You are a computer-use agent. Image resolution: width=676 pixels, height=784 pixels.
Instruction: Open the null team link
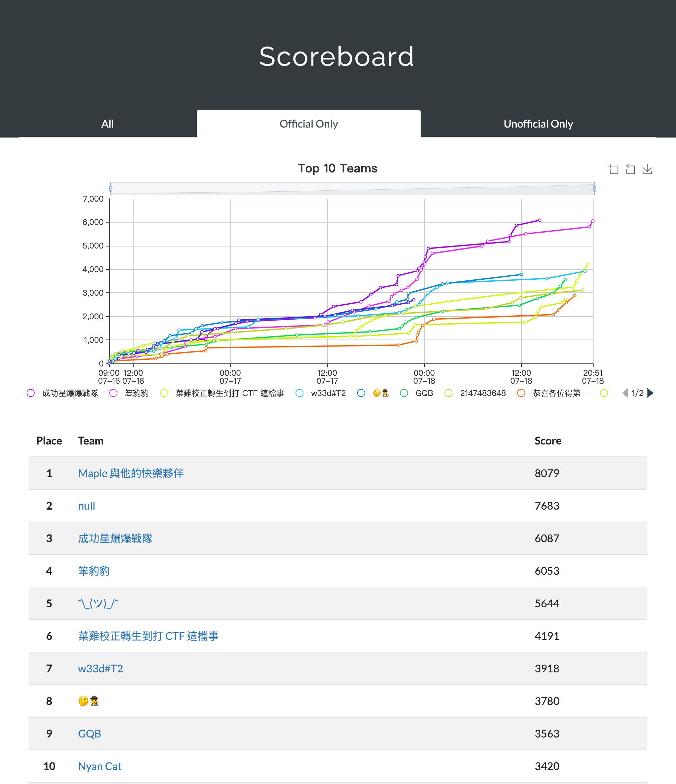click(86, 506)
